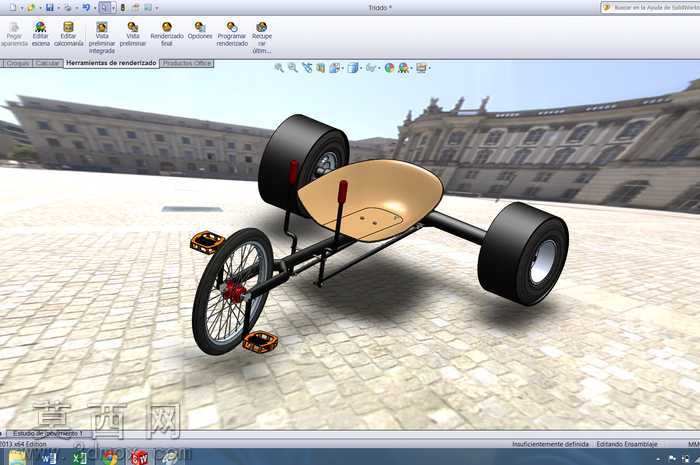Expand the Select tool dropdown arrow
Screen dimensions: 700x465
point(113,8)
